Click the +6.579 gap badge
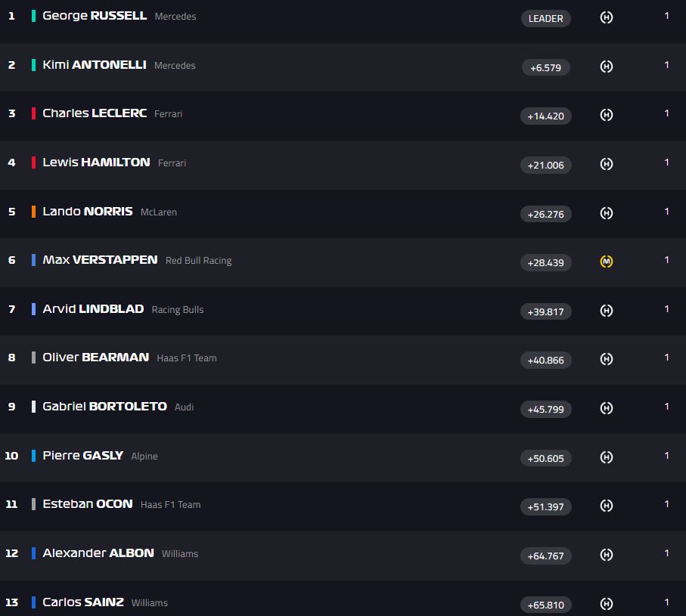This screenshot has width=686, height=616. pyautogui.click(x=545, y=67)
